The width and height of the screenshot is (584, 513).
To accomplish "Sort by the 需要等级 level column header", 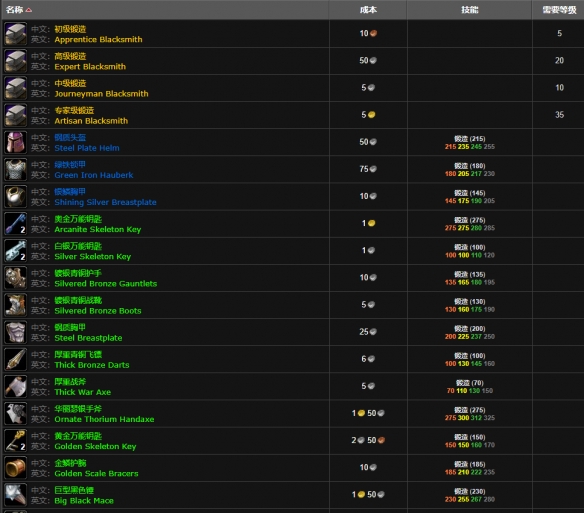I will 559,10.
